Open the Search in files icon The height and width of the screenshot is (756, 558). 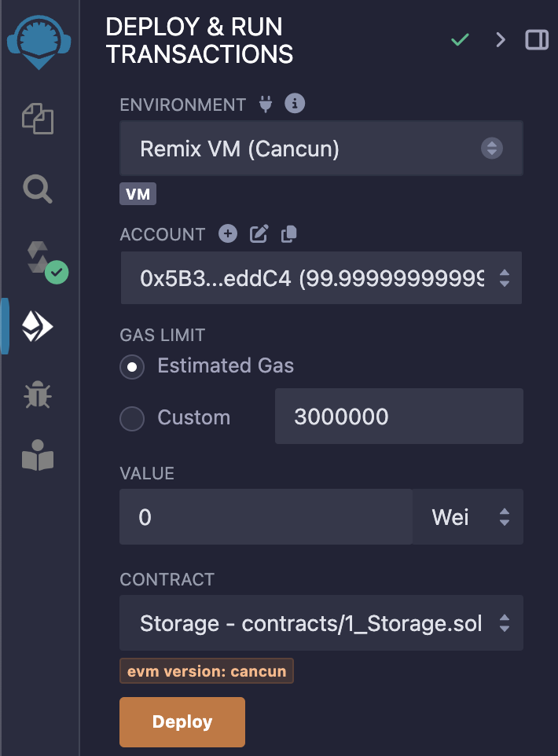(x=38, y=189)
